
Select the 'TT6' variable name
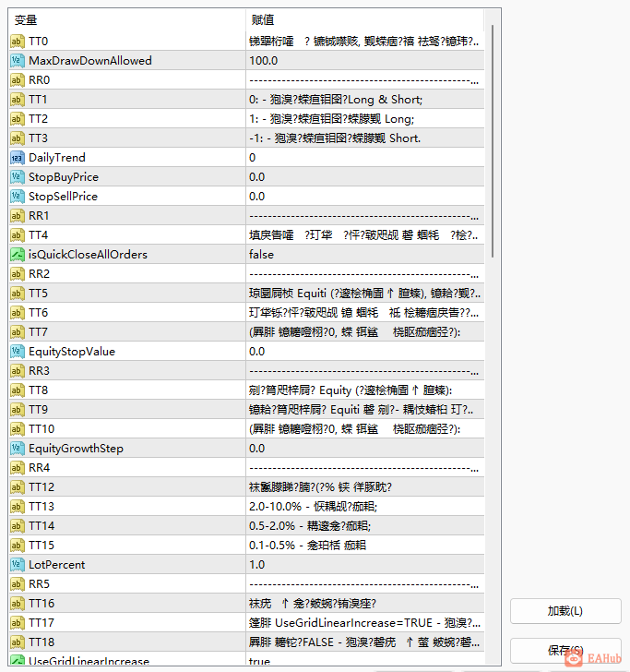(x=38, y=313)
